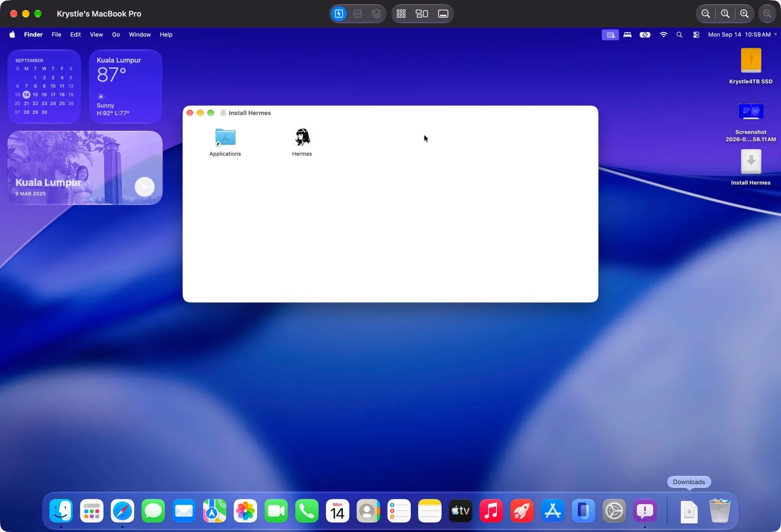Open the Go menu
The height and width of the screenshot is (532, 781).
116,35
